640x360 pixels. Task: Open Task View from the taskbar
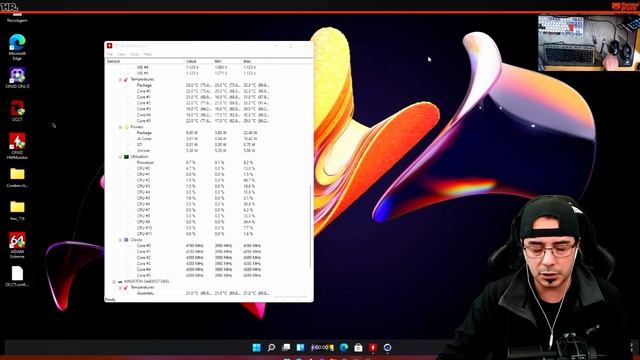[x=286, y=347]
